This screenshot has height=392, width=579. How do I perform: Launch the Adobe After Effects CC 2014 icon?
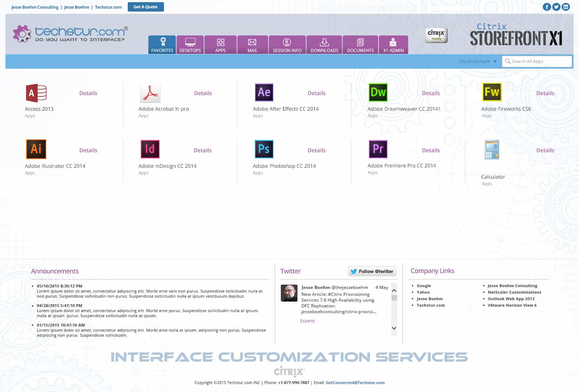(264, 92)
